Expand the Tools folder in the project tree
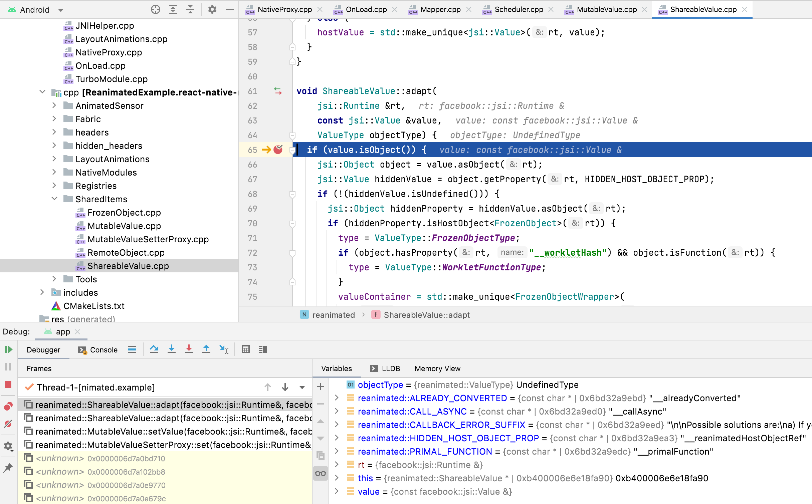Screen dimensions: 812x504 click(x=54, y=279)
